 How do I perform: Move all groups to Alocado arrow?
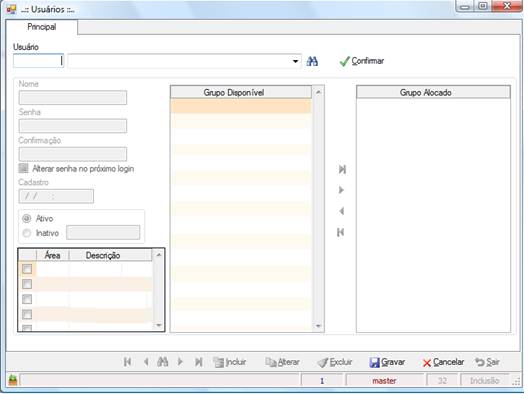pyautogui.click(x=342, y=169)
